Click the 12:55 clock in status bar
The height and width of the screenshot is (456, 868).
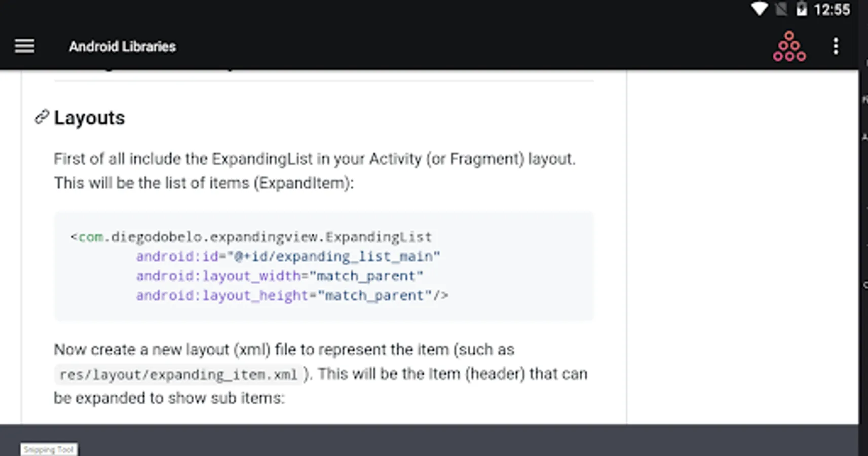[x=832, y=10]
